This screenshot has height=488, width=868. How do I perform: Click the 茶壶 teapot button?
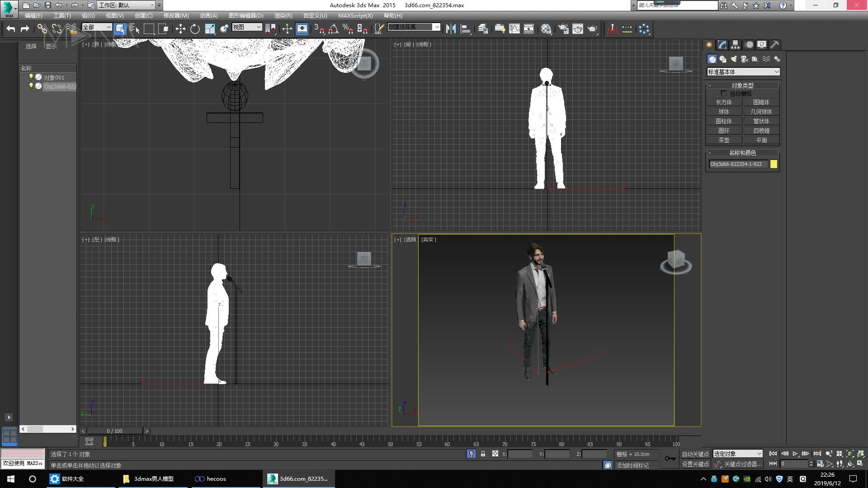[x=724, y=140]
